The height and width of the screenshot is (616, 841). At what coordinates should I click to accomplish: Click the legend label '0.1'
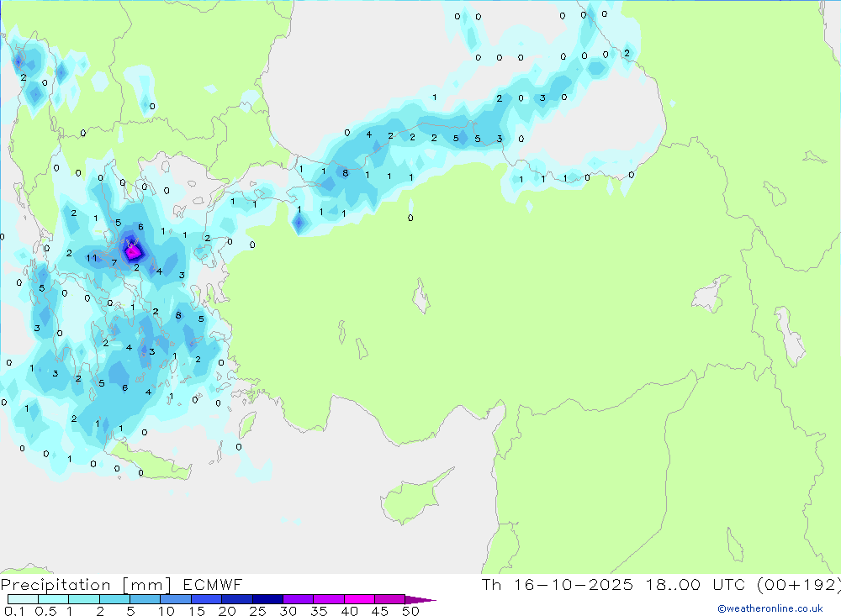14,611
